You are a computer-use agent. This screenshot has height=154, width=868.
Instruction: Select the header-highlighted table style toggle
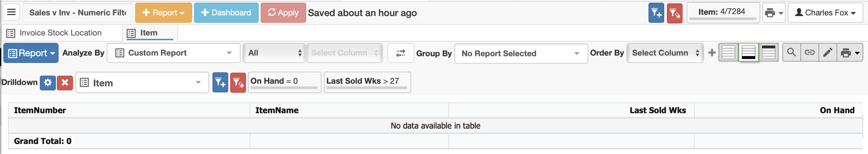click(x=768, y=53)
